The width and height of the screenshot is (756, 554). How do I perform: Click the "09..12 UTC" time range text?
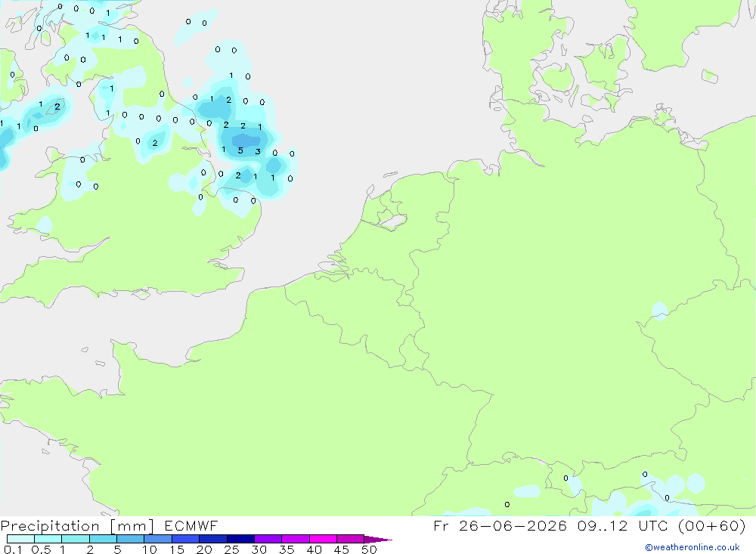click(623, 525)
